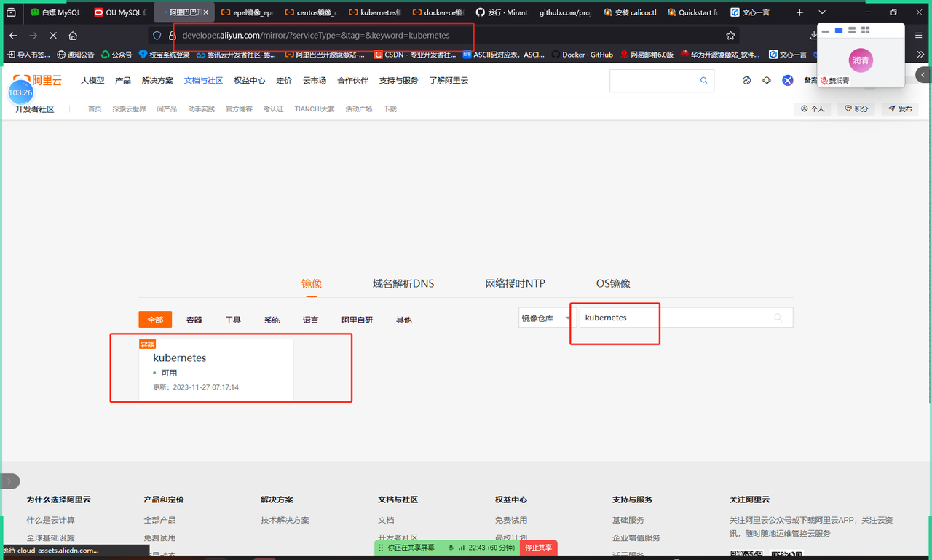Select the 域名解析DNS tab
The image size is (932, 560).
click(403, 284)
